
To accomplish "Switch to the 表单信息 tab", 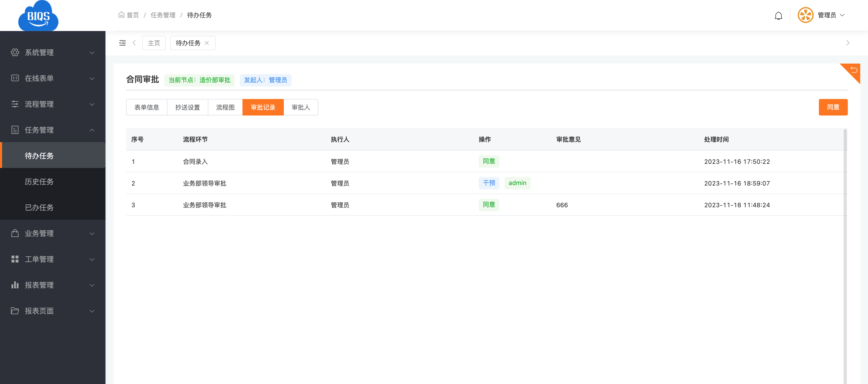I will [147, 107].
